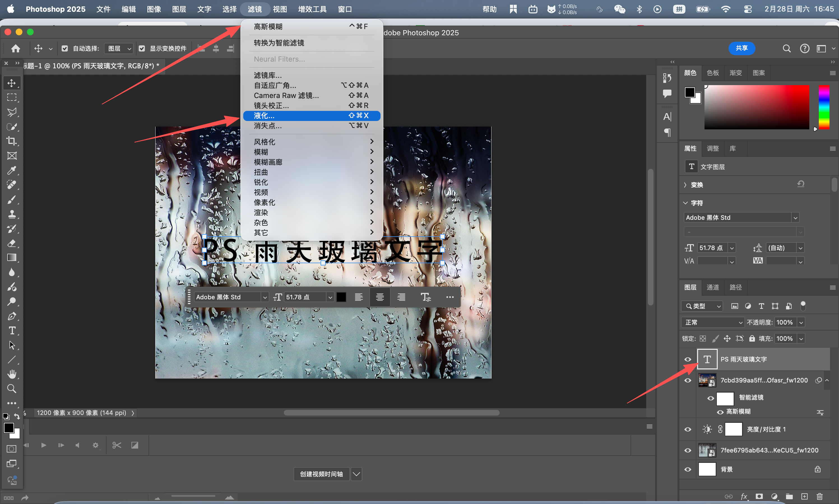Select the Eraser tool in the toolbar
839x504 pixels.
click(x=12, y=243)
